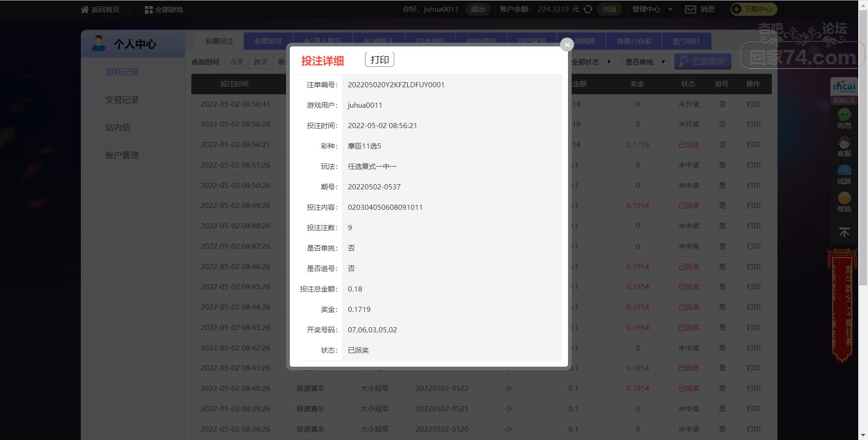Click the logout button
The height and width of the screenshot is (440, 868).
tap(477, 9)
